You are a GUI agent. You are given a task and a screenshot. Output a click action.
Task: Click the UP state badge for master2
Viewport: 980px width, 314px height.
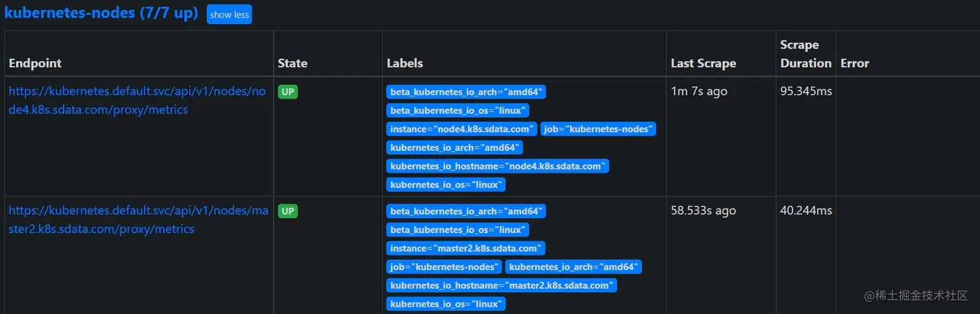click(288, 211)
